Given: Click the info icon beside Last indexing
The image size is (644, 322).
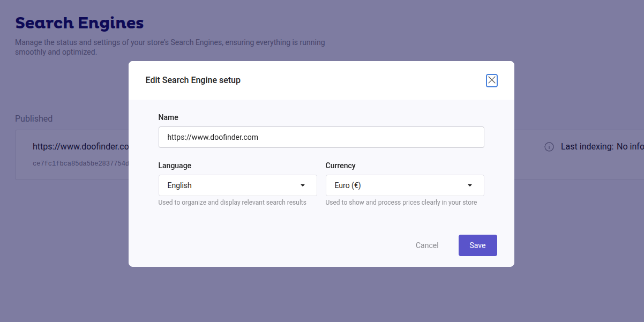Looking at the screenshot, I should coord(549,146).
